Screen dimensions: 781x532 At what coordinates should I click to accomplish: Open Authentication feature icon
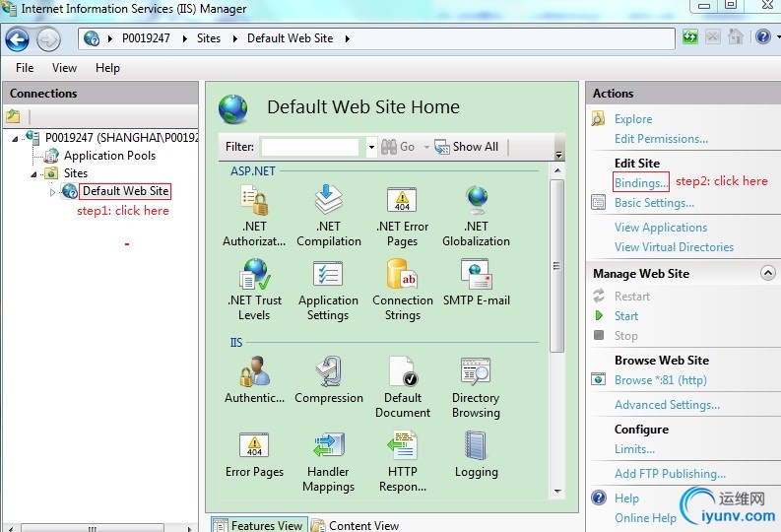[x=254, y=371]
